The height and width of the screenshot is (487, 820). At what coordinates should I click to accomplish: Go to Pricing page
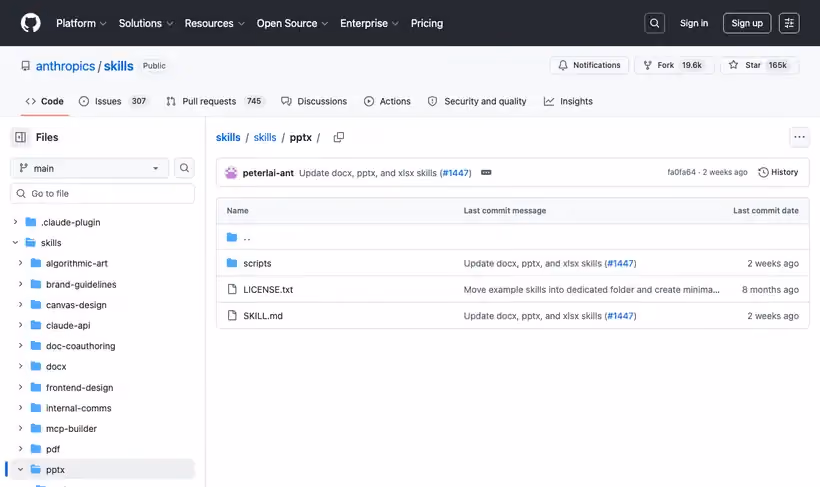tap(427, 23)
